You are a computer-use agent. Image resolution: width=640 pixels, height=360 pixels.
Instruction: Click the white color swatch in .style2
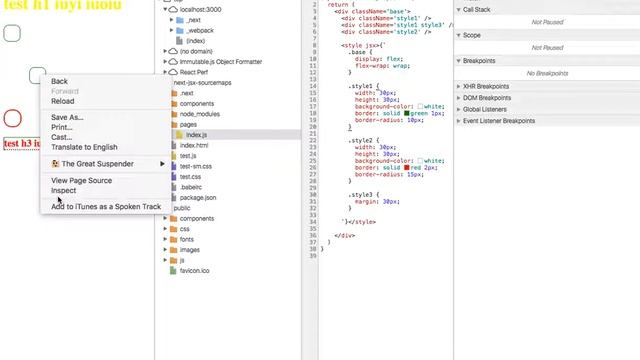420,161
